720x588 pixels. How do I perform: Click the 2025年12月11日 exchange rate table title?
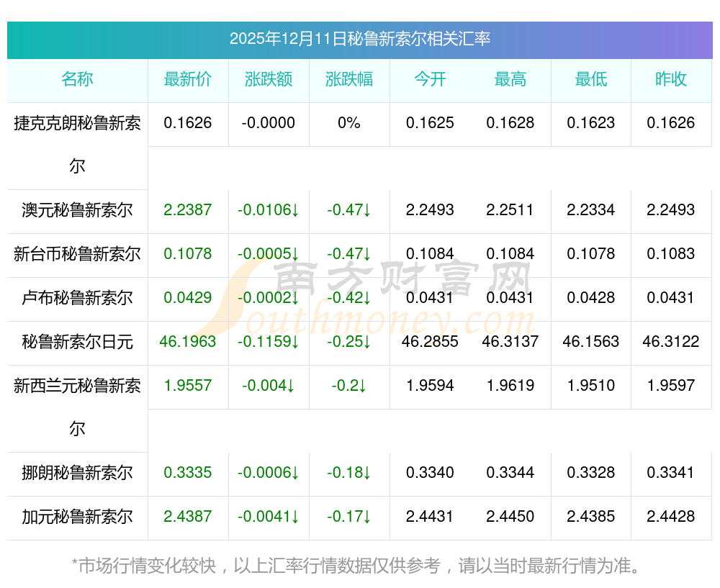359,39
